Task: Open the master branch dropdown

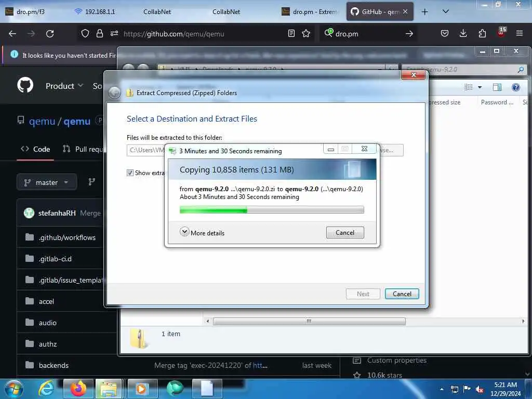Action: 47,182
